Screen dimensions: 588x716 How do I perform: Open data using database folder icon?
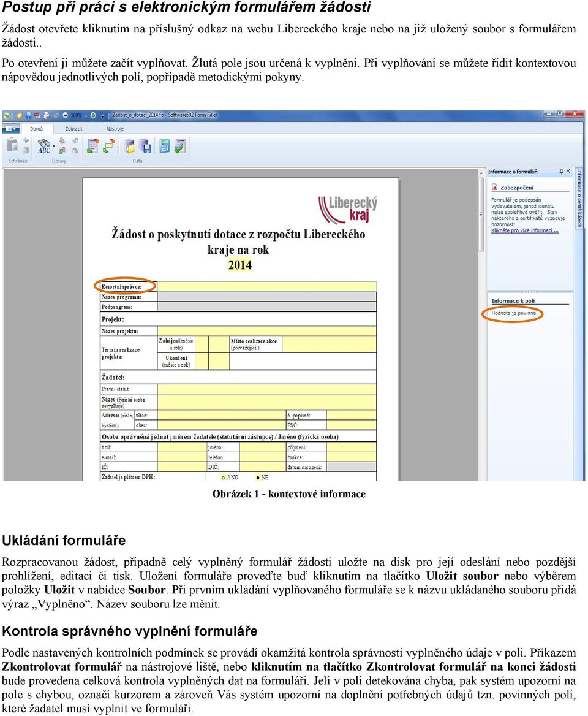tap(130, 146)
